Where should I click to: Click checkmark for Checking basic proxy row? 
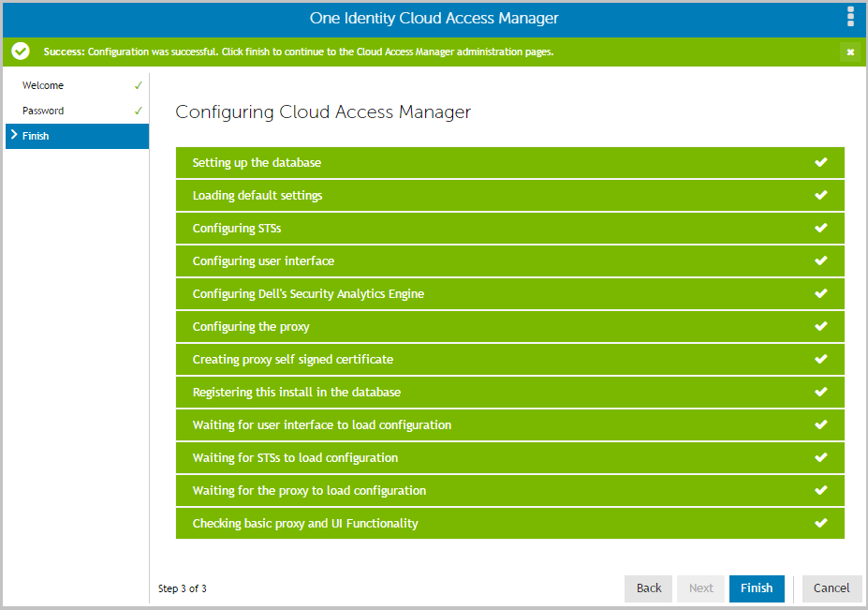[821, 523]
